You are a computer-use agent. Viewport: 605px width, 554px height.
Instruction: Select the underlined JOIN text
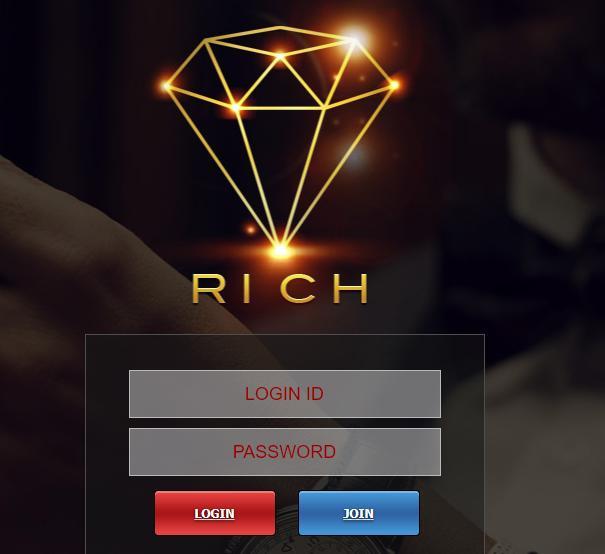[358, 514]
